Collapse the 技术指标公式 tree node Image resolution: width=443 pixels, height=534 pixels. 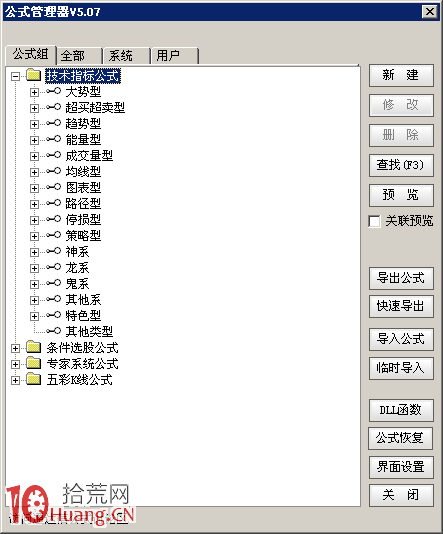coord(15,76)
